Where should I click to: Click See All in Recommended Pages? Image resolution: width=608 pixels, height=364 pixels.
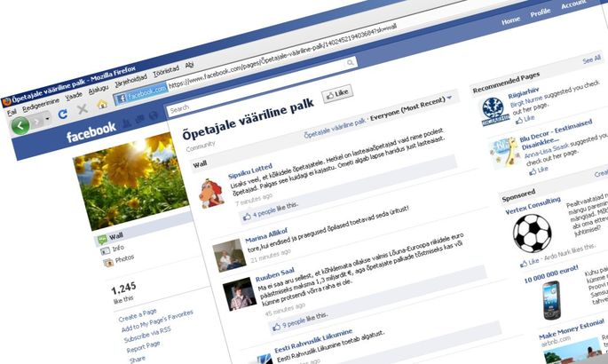[591, 59]
